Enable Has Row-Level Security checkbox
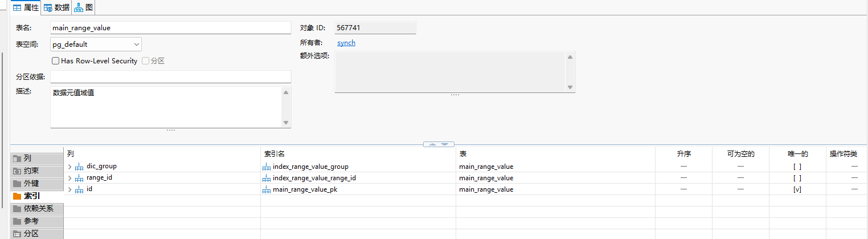The image size is (868, 239). click(x=56, y=61)
